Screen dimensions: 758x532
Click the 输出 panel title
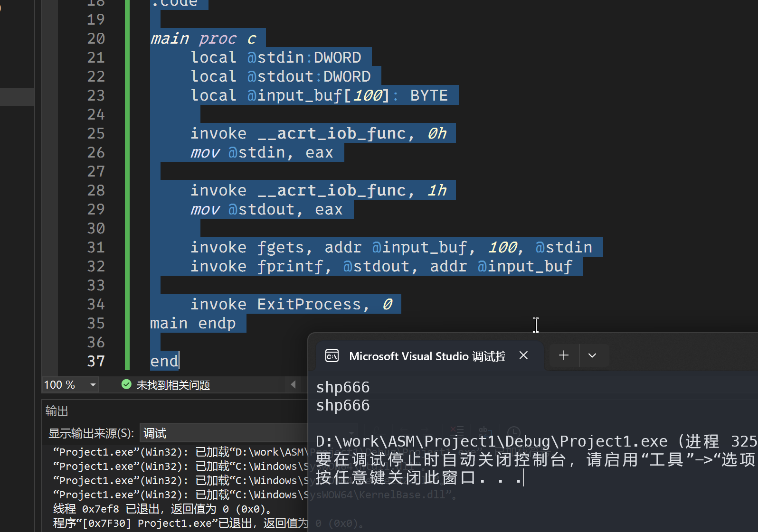pos(57,411)
